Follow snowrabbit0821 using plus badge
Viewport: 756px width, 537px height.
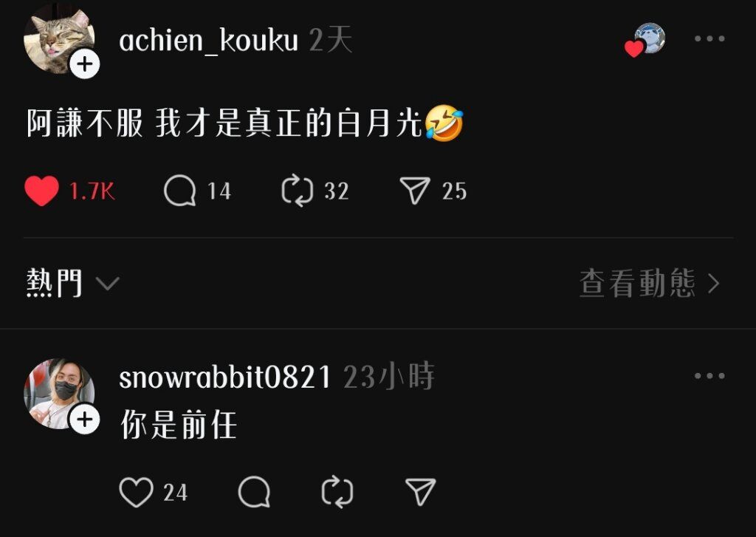click(85, 420)
